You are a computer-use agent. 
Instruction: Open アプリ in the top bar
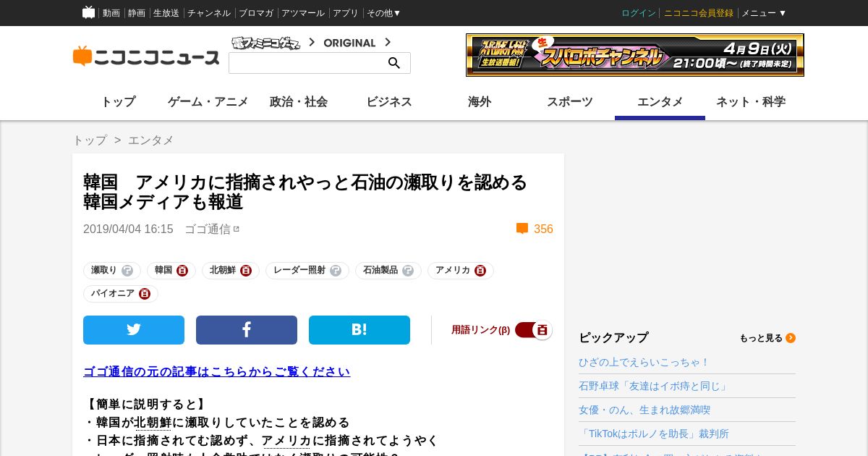(x=346, y=13)
